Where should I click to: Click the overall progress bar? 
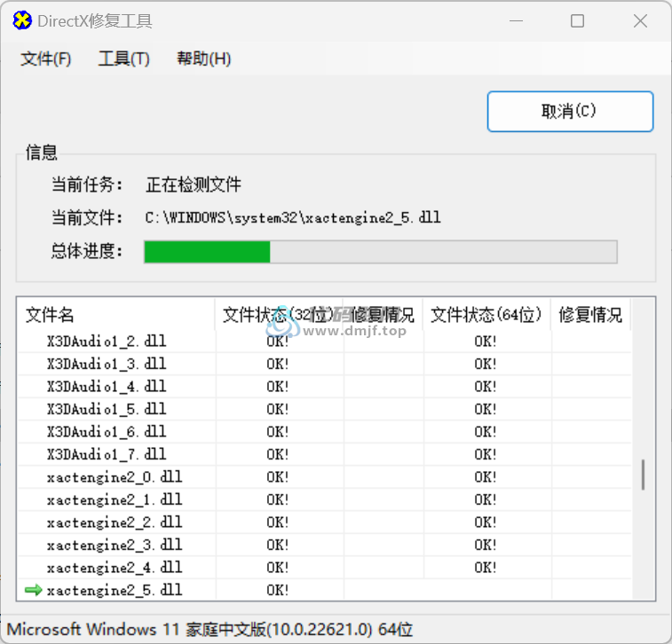pyautogui.click(x=381, y=252)
